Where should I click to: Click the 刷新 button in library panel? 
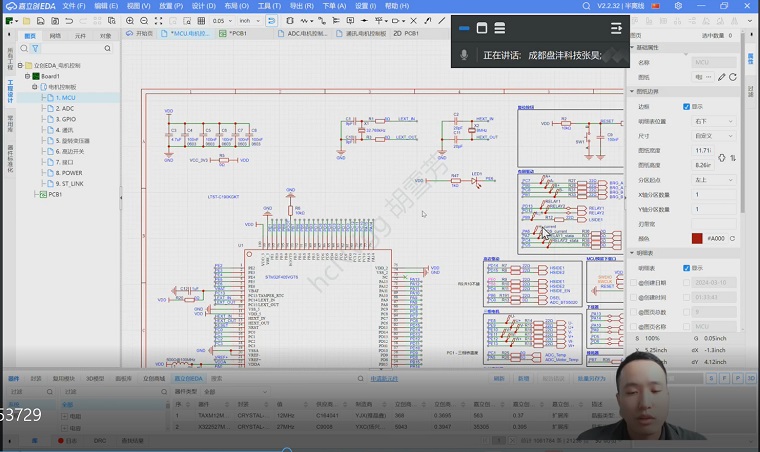[x=499, y=378]
